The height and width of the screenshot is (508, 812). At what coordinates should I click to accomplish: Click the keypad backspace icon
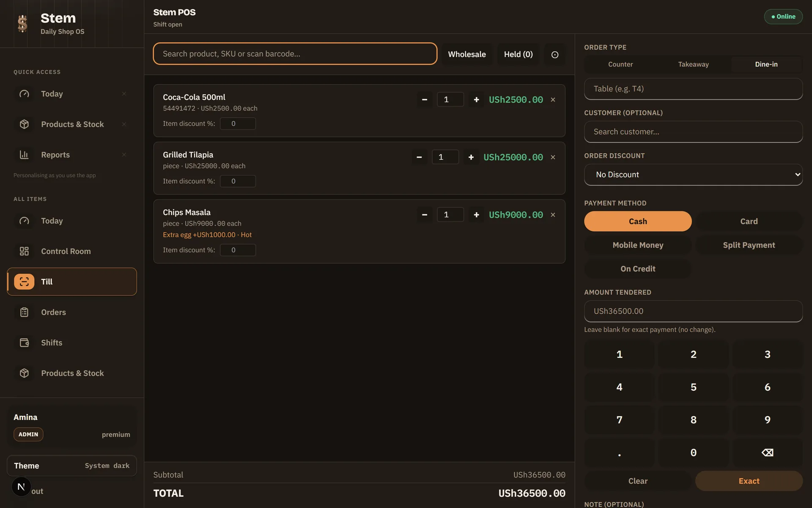point(767,453)
